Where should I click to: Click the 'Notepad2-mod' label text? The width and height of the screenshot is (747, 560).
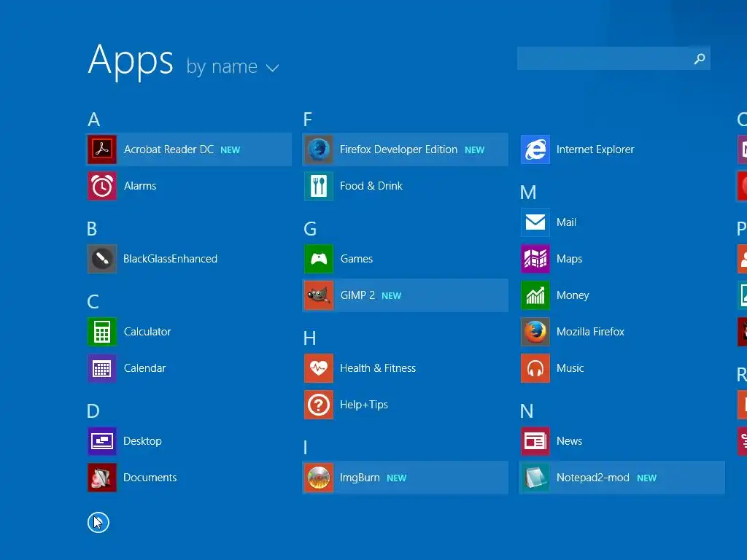point(592,477)
